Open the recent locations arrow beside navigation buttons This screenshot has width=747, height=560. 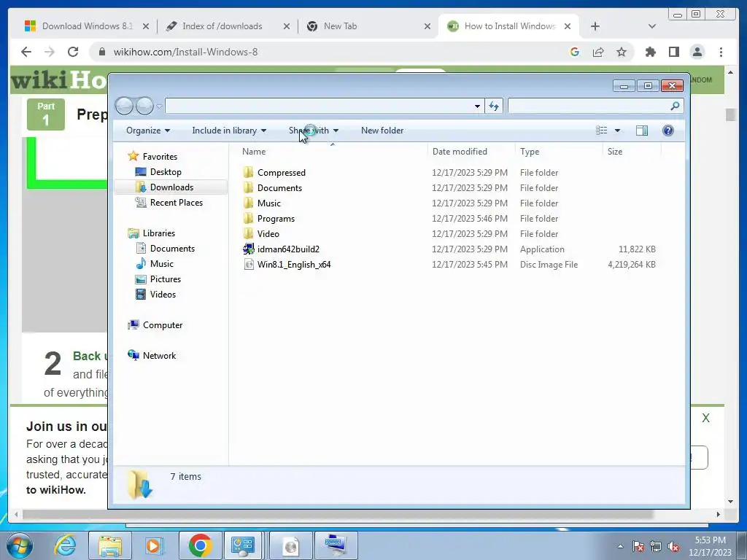click(159, 106)
